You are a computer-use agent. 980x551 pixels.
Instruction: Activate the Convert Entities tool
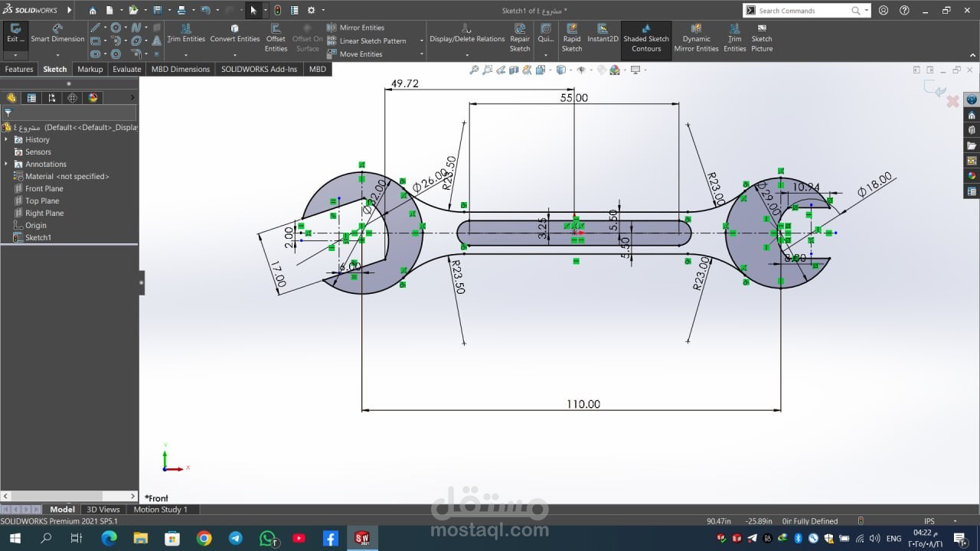point(235,34)
